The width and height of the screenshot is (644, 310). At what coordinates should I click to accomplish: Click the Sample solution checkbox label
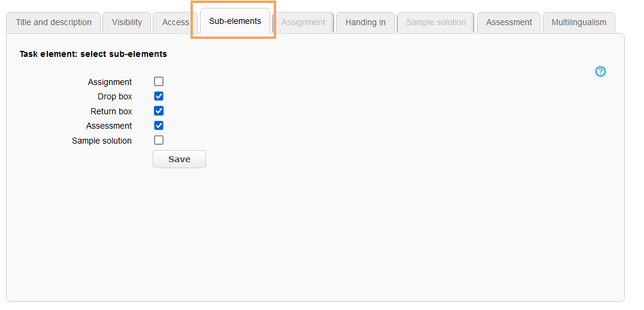(102, 141)
